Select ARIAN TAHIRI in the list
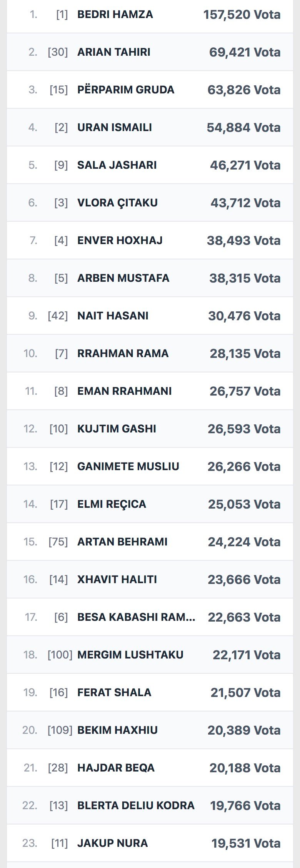Screen dimensions: 300x868 tap(114, 52)
